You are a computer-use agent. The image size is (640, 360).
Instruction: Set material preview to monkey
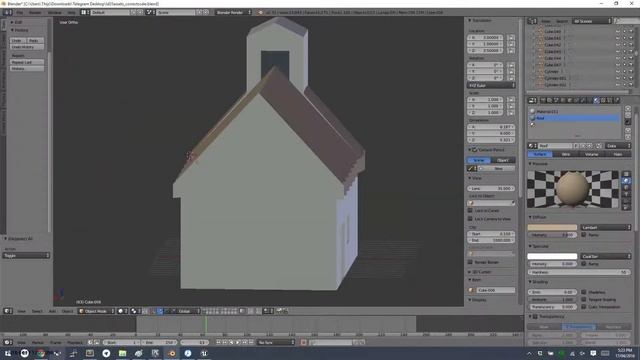coord(627,194)
